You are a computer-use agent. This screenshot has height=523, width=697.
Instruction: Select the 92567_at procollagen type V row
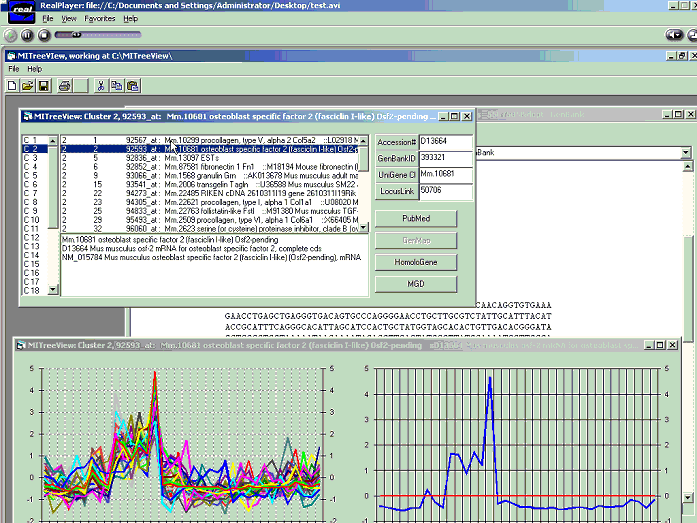(209, 140)
